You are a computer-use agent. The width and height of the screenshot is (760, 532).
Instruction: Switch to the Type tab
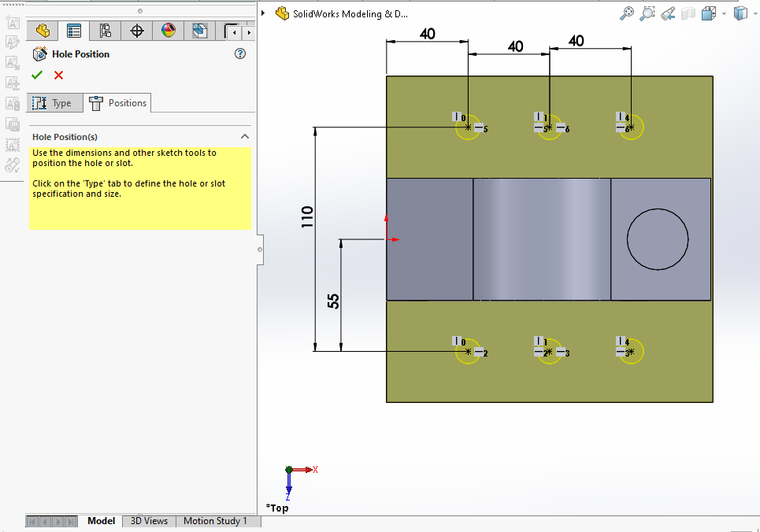pos(53,103)
